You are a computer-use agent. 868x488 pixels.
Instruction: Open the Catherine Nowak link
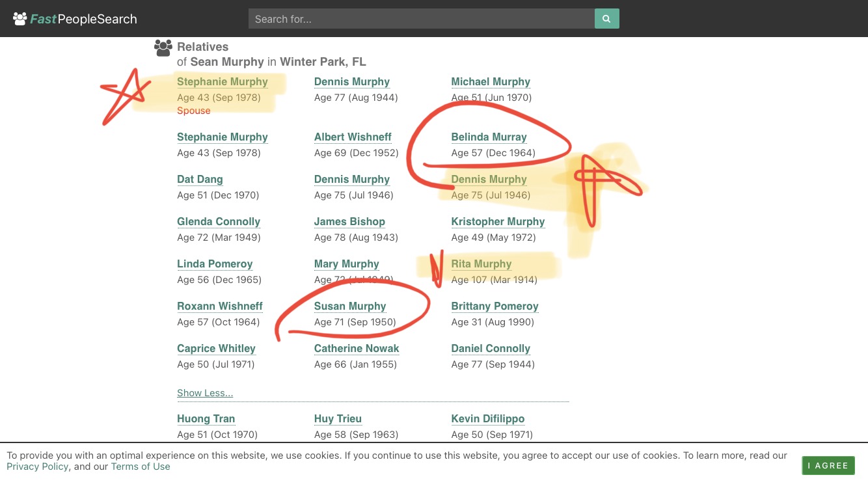coord(357,349)
